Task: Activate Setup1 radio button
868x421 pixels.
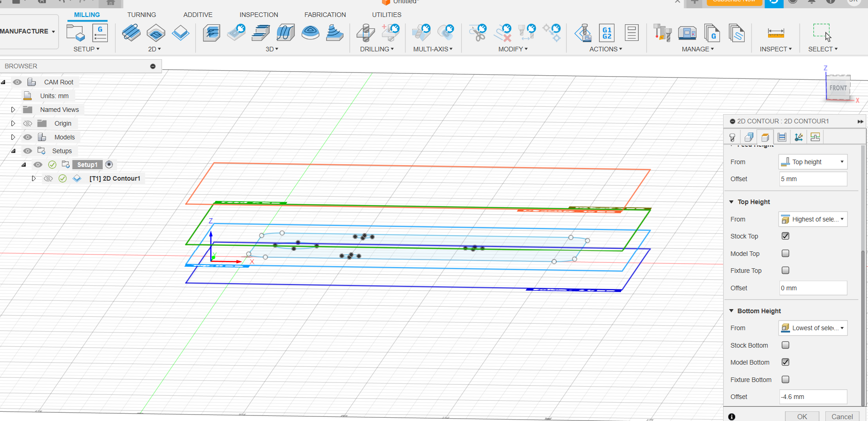Action: click(x=109, y=164)
